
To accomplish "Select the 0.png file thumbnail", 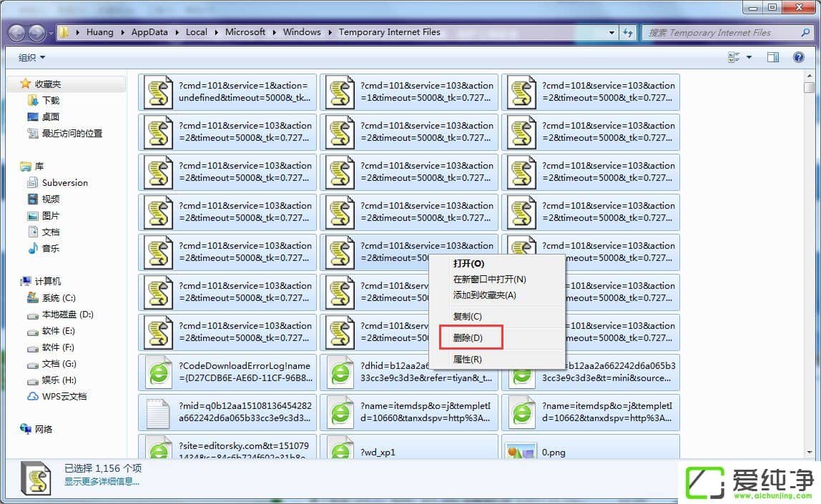I will [x=521, y=451].
